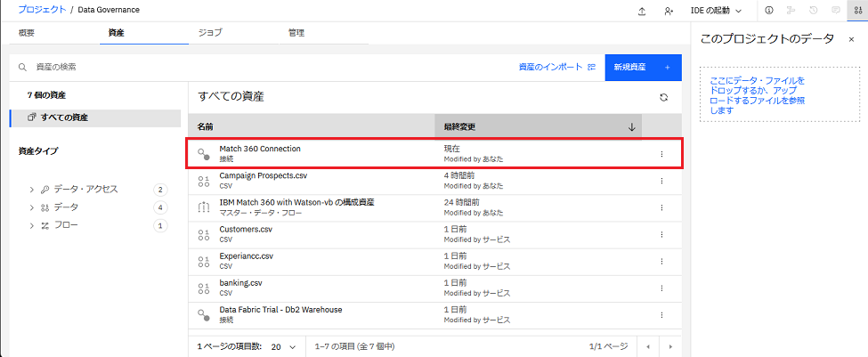Viewport: 868px width, 357px height.
Task: Click 資産のインポート link
Action: coord(557,67)
